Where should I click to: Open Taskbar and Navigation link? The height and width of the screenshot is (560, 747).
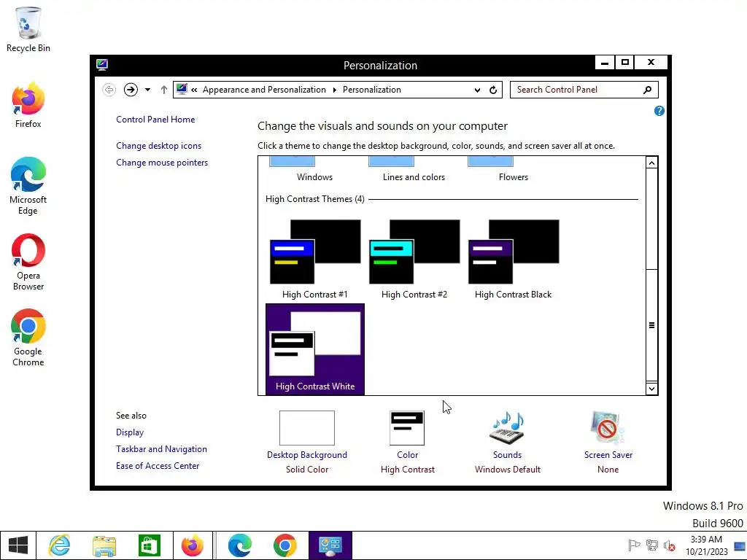tap(161, 449)
